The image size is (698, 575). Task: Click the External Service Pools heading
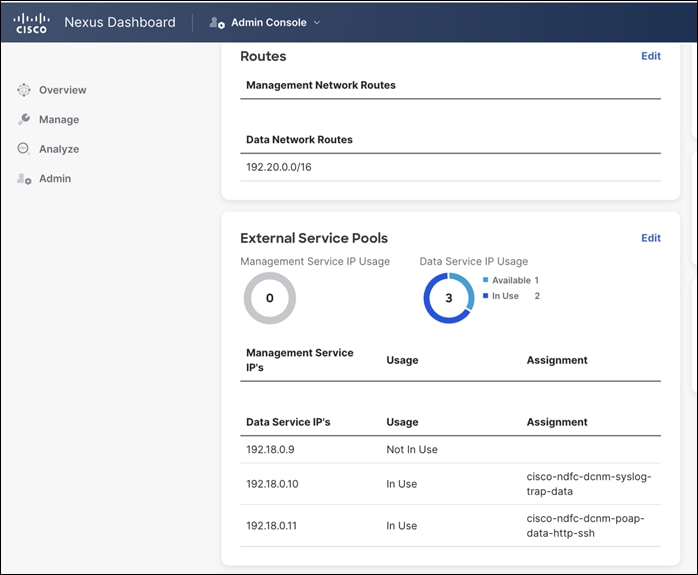(x=314, y=238)
